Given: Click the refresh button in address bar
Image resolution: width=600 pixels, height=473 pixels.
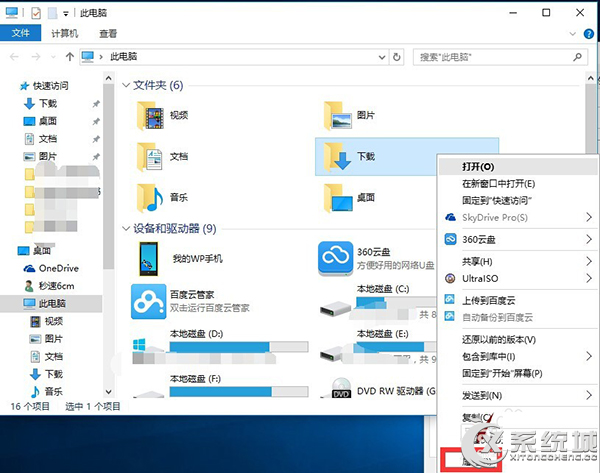Looking at the screenshot, I should (397, 57).
